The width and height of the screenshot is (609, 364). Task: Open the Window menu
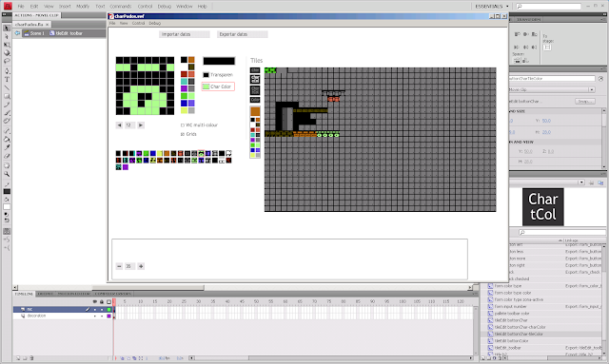[184, 7]
